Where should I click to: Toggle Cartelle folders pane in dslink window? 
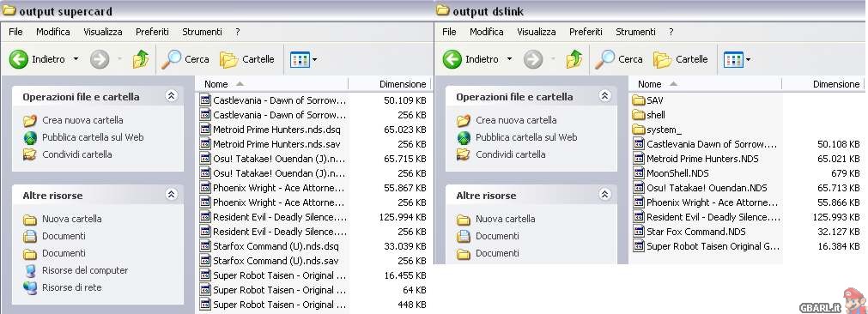click(x=680, y=59)
